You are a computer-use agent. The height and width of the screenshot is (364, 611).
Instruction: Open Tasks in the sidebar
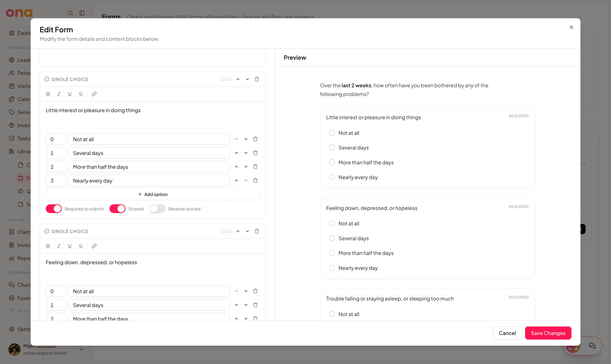click(x=20, y=138)
